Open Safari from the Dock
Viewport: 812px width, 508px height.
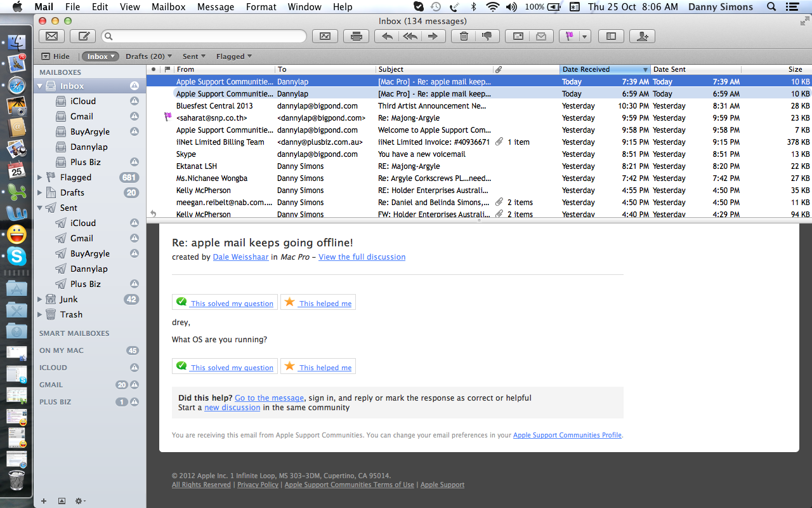point(16,85)
